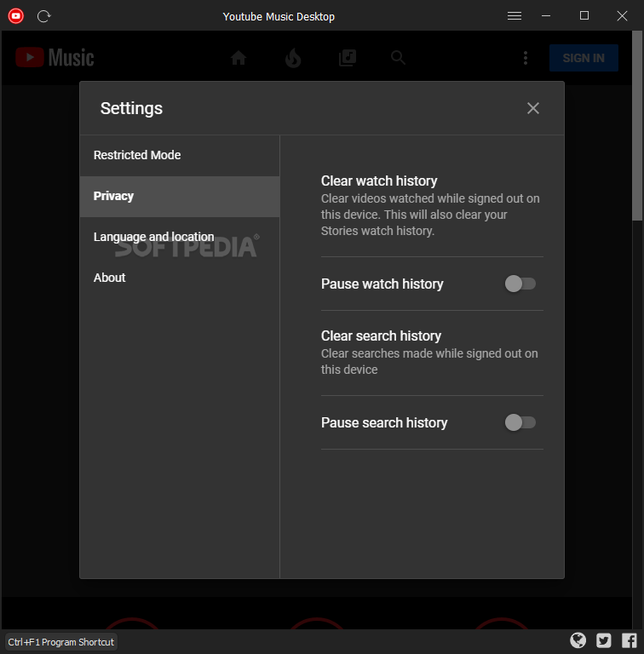Open Language and location settings
The height and width of the screenshot is (654, 644).
(x=180, y=237)
